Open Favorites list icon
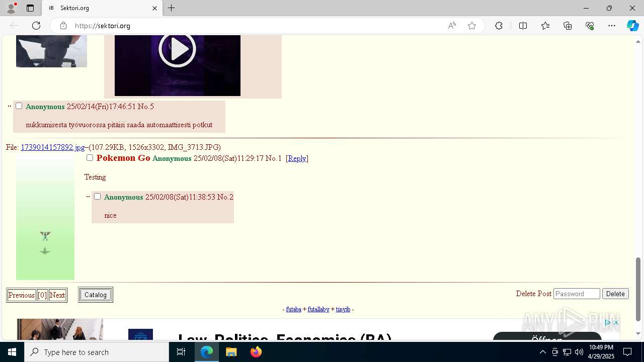The width and height of the screenshot is (644, 362). (x=545, y=26)
